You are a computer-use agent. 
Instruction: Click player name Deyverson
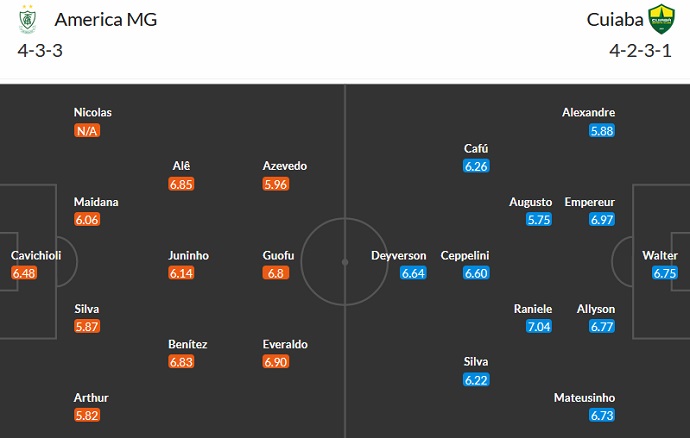tap(398, 255)
